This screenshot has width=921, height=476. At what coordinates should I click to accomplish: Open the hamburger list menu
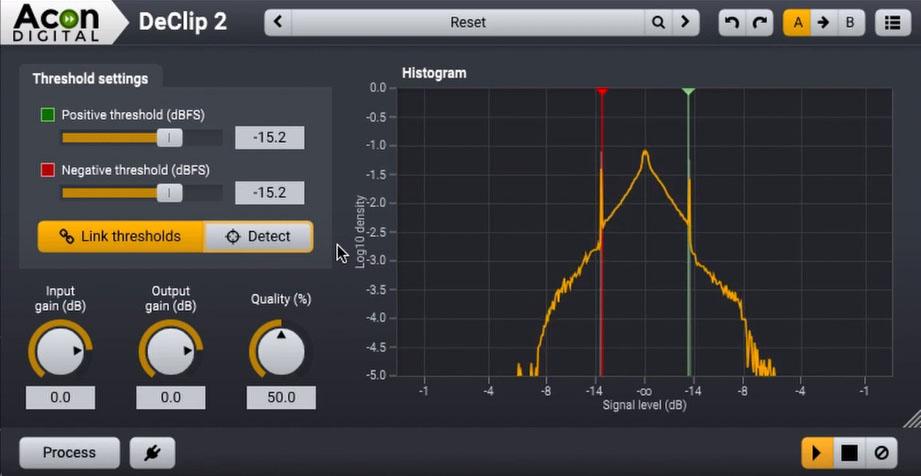(891, 22)
